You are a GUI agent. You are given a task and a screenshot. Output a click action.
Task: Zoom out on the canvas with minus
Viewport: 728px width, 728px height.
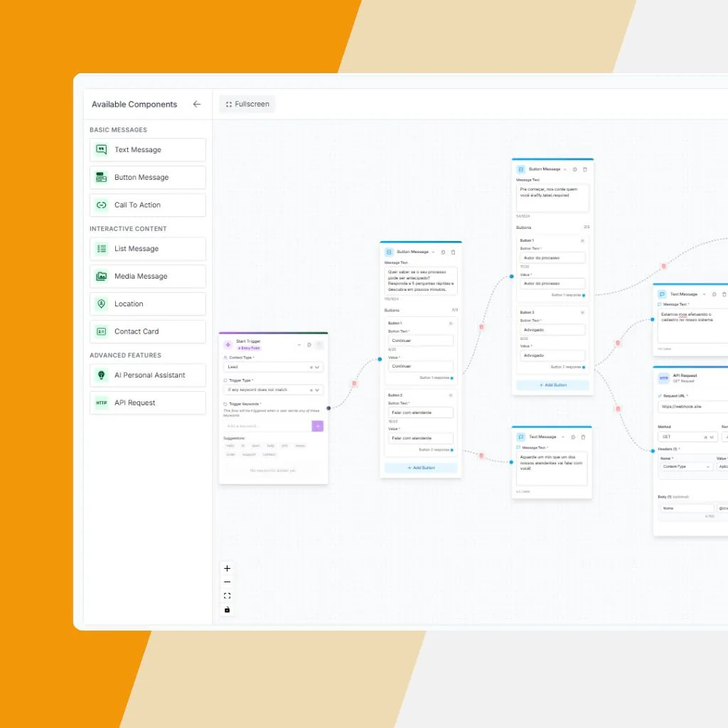227,582
